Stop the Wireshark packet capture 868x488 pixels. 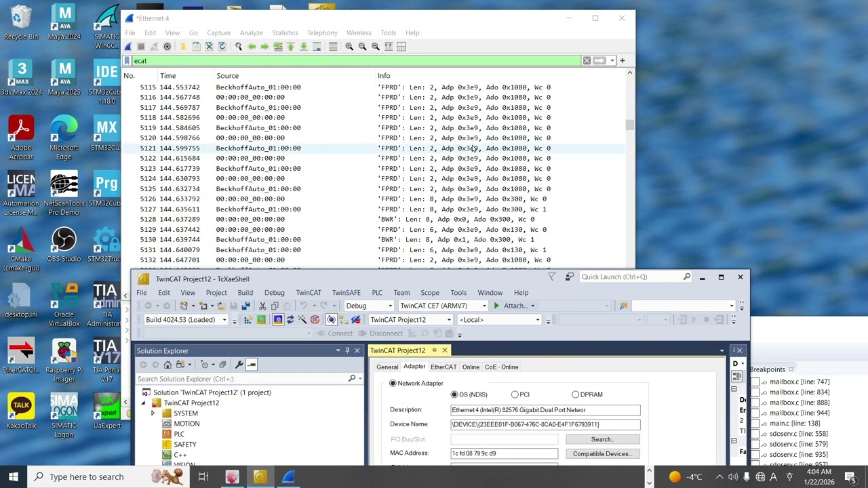click(140, 46)
